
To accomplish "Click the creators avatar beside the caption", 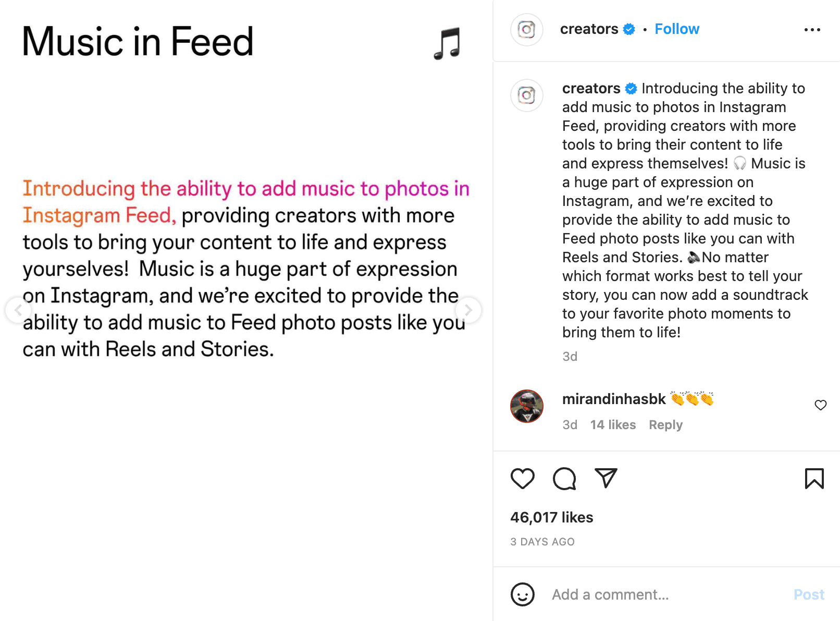I will coord(527,95).
